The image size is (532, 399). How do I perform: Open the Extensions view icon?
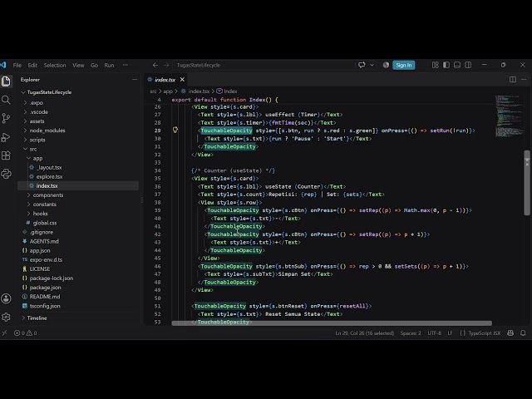click(x=6, y=155)
